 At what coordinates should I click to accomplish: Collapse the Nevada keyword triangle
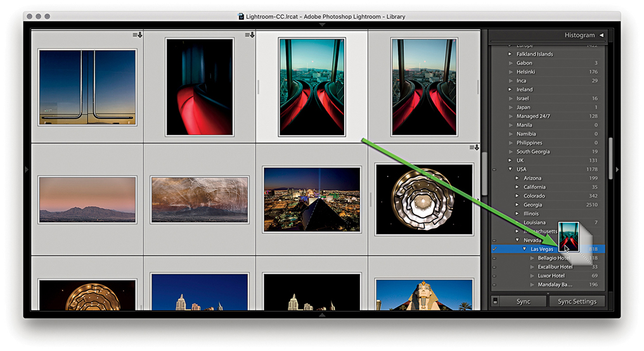517,240
